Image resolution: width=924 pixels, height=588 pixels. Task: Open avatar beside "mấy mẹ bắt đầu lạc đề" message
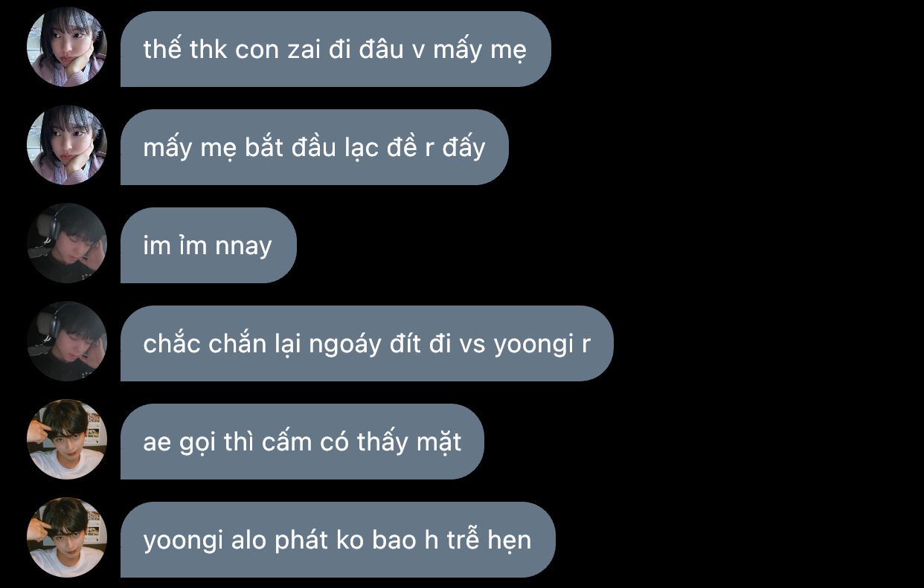click(x=67, y=145)
